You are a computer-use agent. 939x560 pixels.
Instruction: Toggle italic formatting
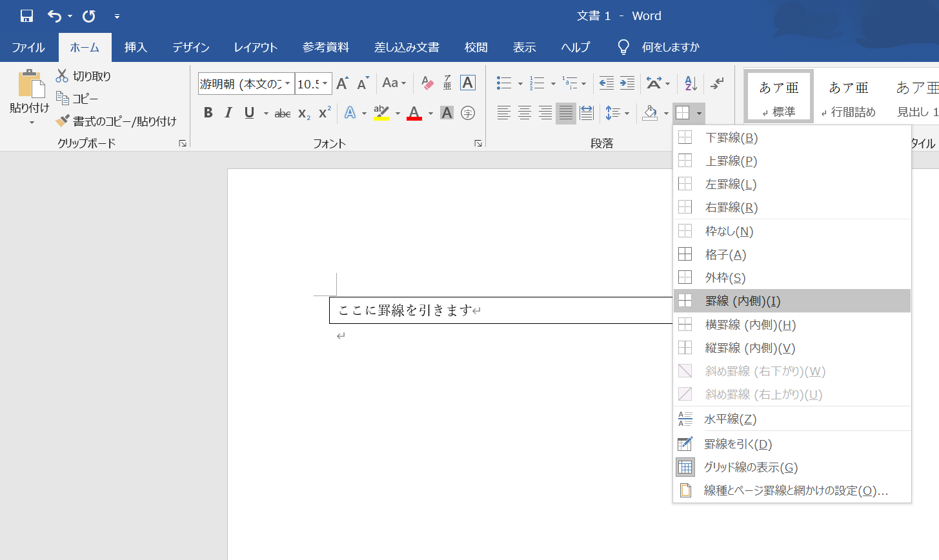coord(228,113)
